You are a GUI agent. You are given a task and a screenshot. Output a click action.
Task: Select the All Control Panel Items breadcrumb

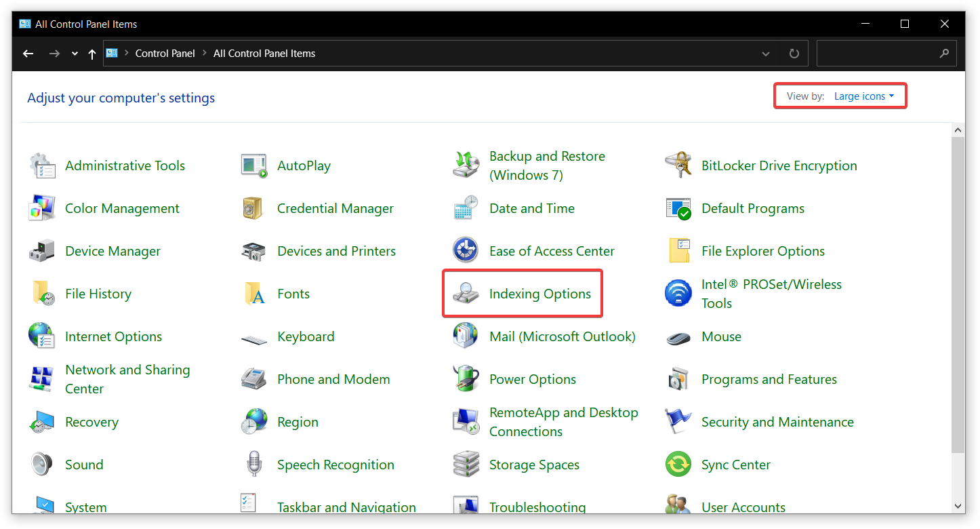click(264, 54)
